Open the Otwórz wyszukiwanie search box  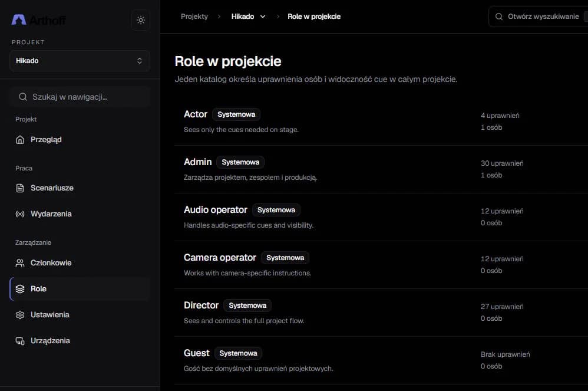pyautogui.click(x=538, y=17)
